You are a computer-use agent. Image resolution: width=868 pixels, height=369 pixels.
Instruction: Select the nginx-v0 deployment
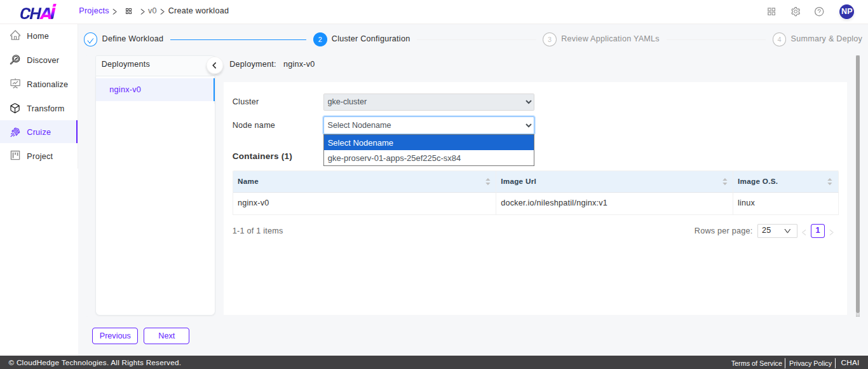[125, 90]
